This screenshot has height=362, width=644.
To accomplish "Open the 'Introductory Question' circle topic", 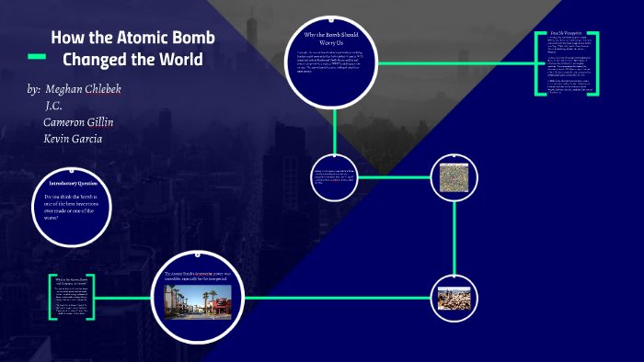I will [x=72, y=208].
